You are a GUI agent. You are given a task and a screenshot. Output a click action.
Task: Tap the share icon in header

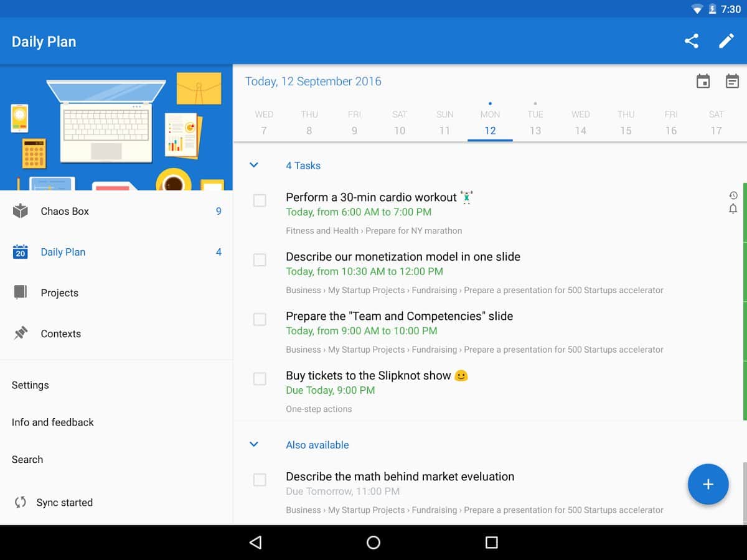(691, 41)
